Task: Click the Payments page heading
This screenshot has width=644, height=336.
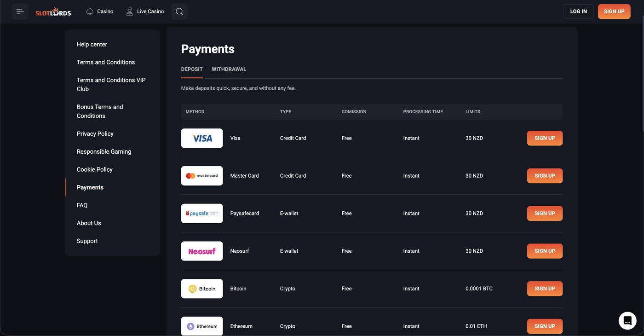Action: click(208, 49)
